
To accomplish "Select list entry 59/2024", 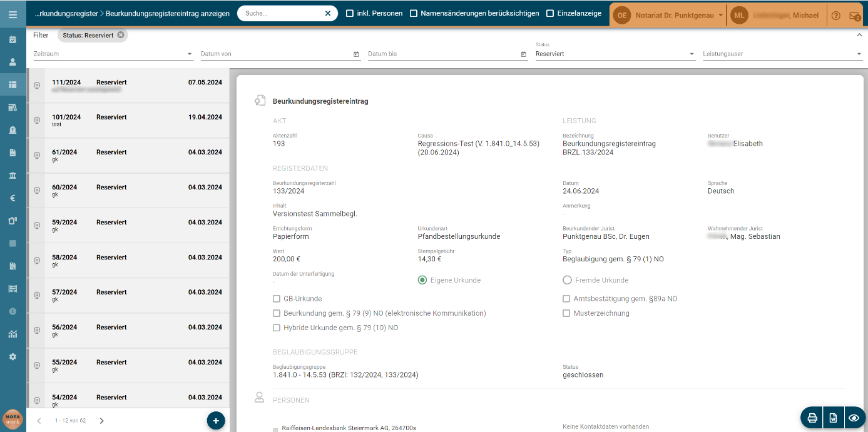I will [128, 226].
